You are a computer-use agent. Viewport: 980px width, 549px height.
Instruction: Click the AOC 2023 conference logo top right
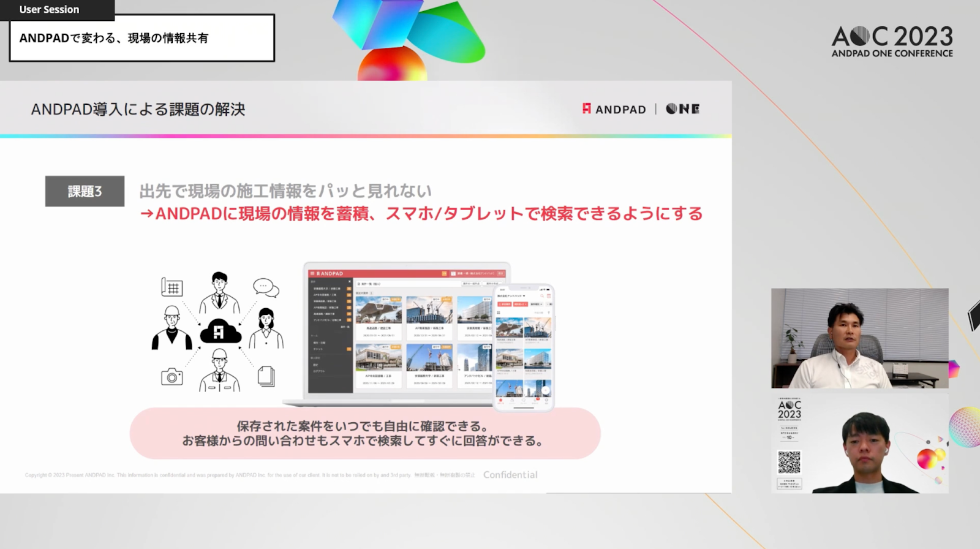[892, 42]
